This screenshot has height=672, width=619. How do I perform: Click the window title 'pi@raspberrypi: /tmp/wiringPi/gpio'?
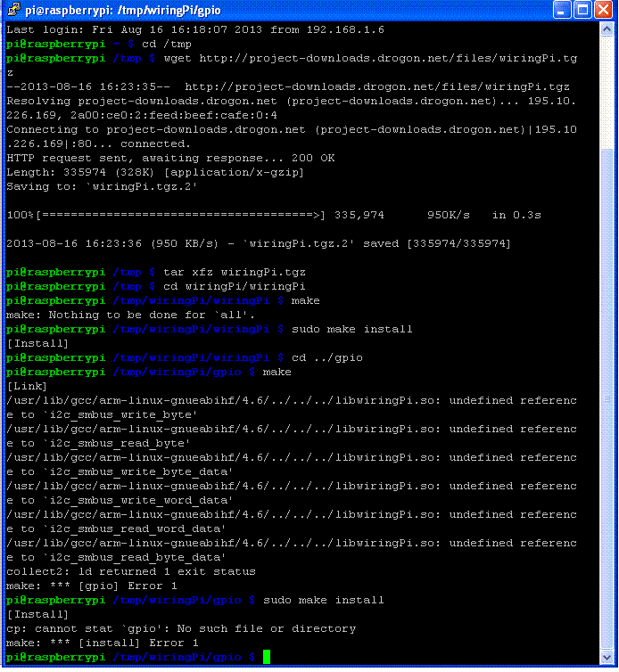click(x=123, y=11)
